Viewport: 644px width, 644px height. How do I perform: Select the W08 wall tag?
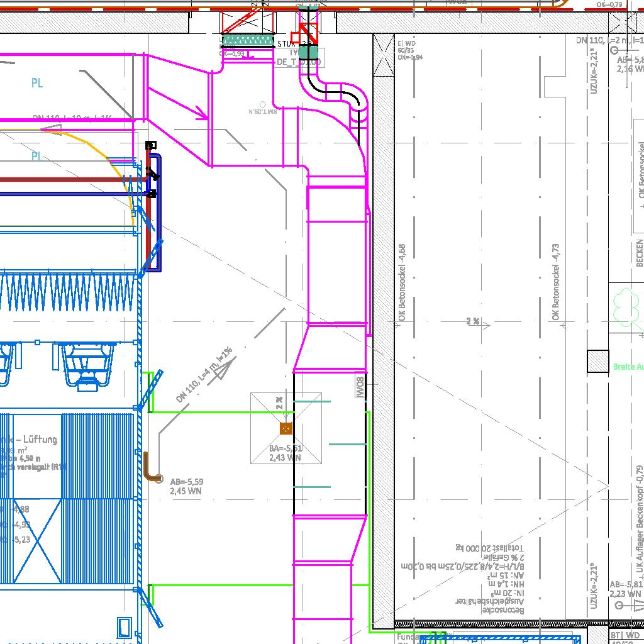coord(360,386)
